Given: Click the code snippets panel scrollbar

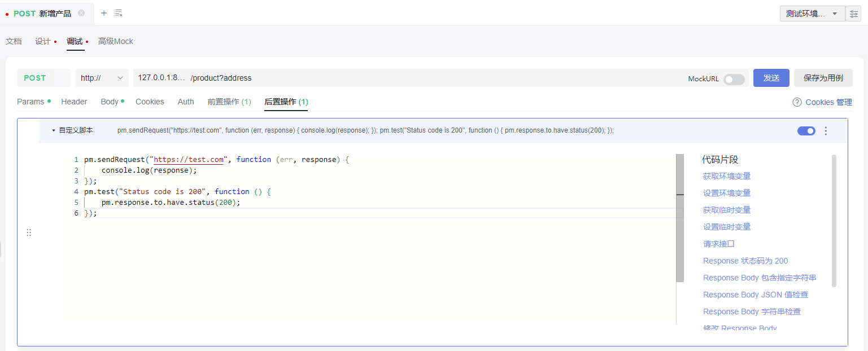Looking at the screenshot, I should click(834, 220).
